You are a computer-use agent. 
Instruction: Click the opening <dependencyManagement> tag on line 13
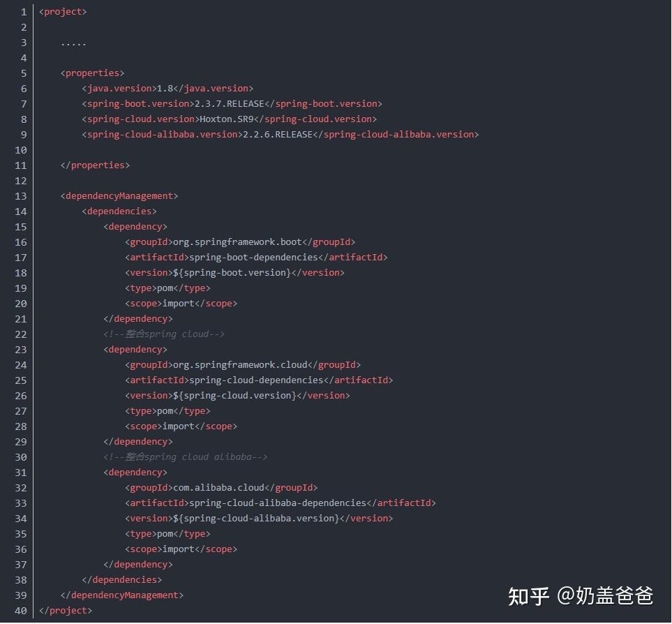tap(119, 196)
